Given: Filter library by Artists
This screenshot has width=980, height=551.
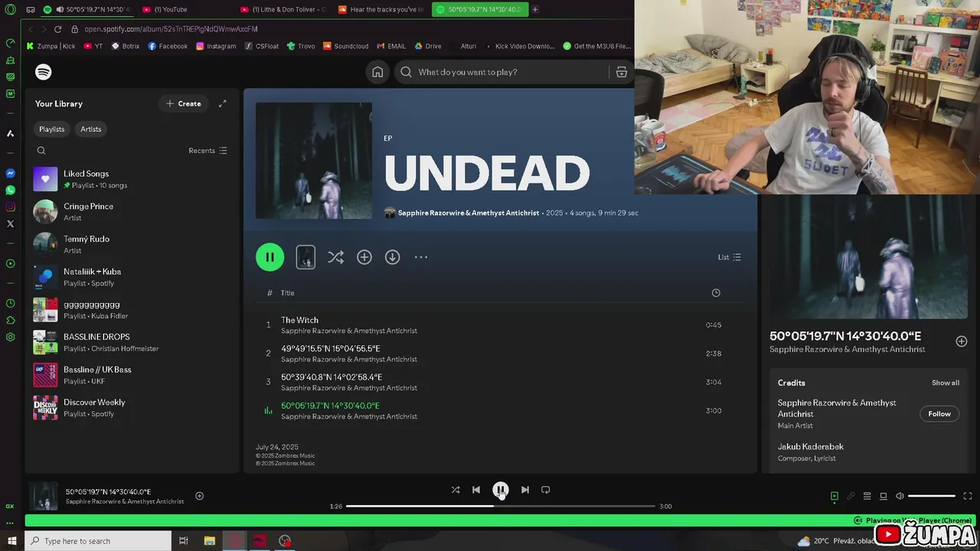Looking at the screenshot, I should click(91, 129).
